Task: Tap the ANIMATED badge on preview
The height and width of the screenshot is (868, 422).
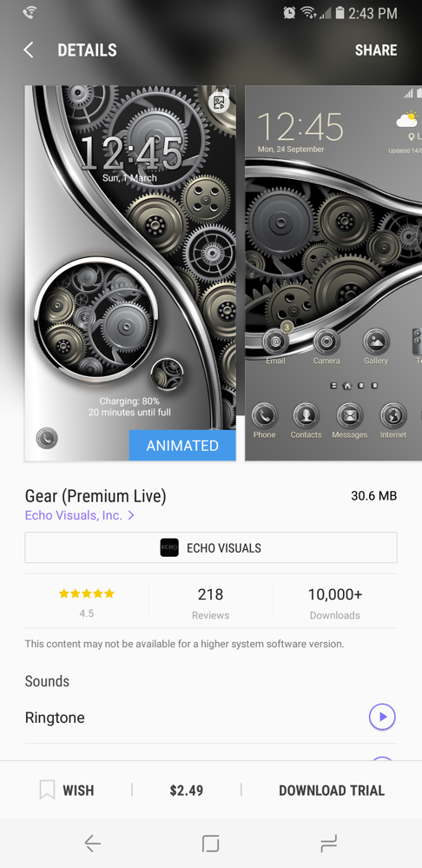Action: tap(182, 446)
